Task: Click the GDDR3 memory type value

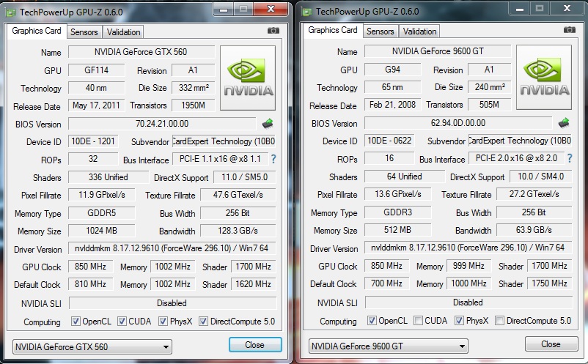Action: [398, 212]
